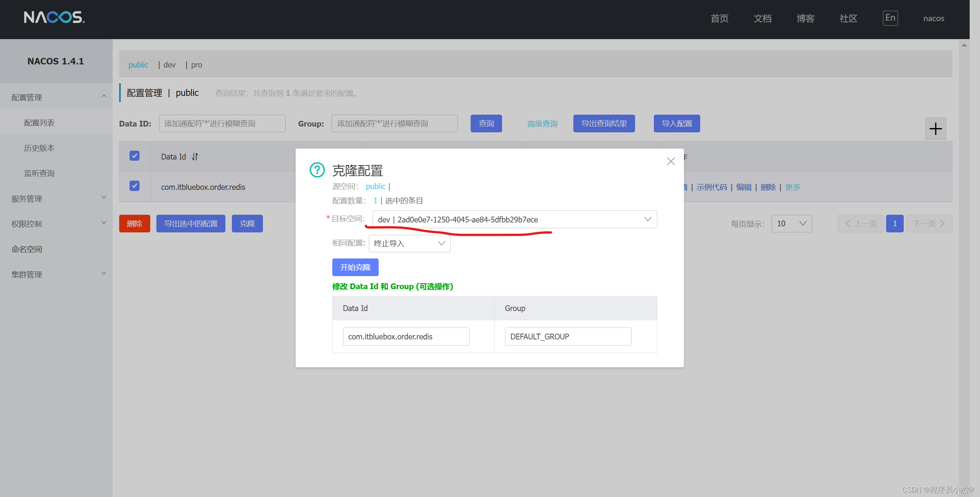Click the scrollbar up arrow
Image resolution: width=980 pixels, height=497 pixels.
[x=964, y=45]
